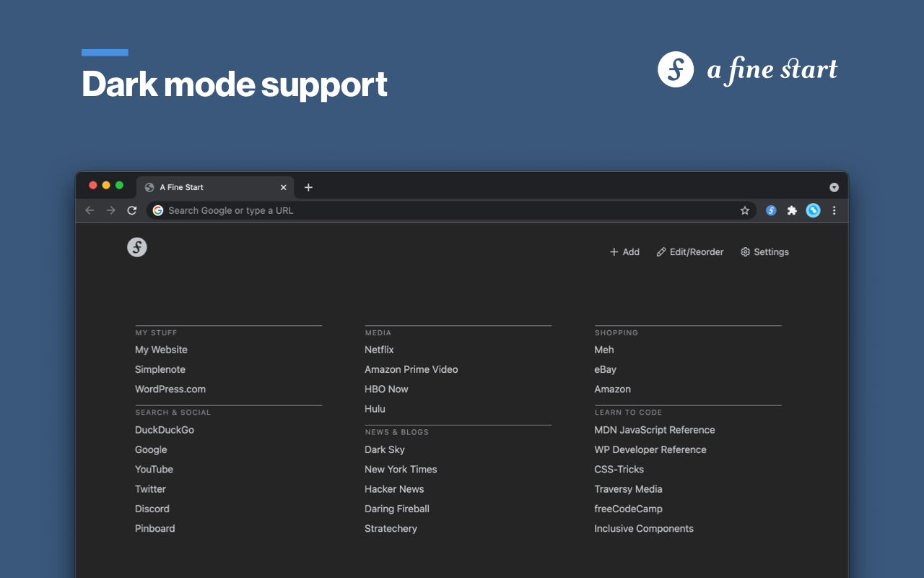
Task: Open the WP Developer Reference link
Action: point(650,449)
